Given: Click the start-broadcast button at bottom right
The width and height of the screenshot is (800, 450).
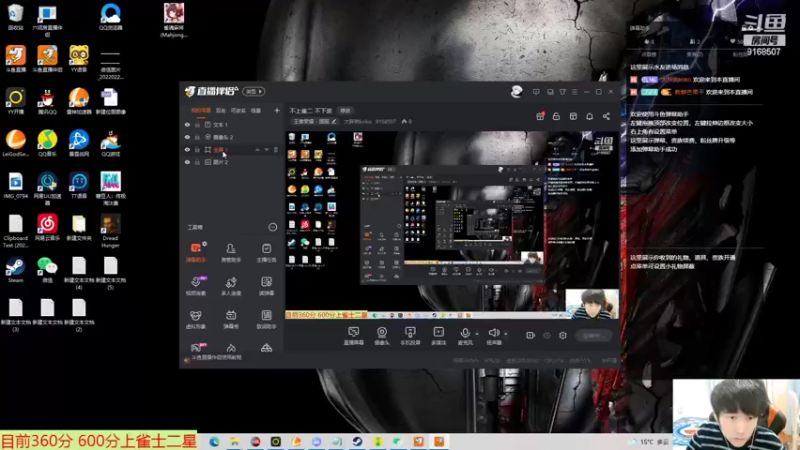Looking at the screenshot, I should tap(594, 335).
